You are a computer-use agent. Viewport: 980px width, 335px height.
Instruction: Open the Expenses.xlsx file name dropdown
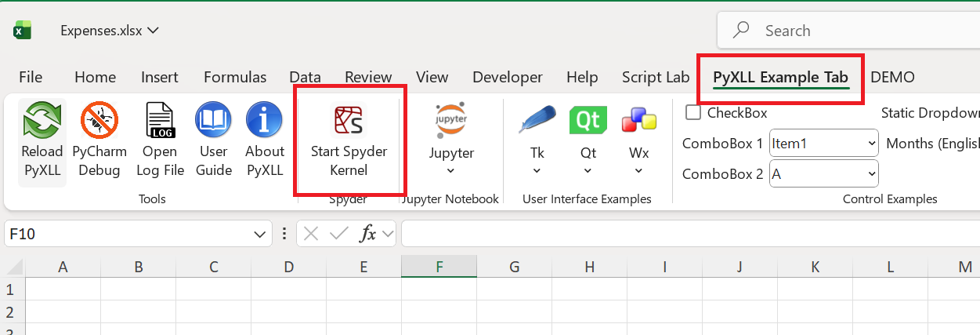click(153, 31)
